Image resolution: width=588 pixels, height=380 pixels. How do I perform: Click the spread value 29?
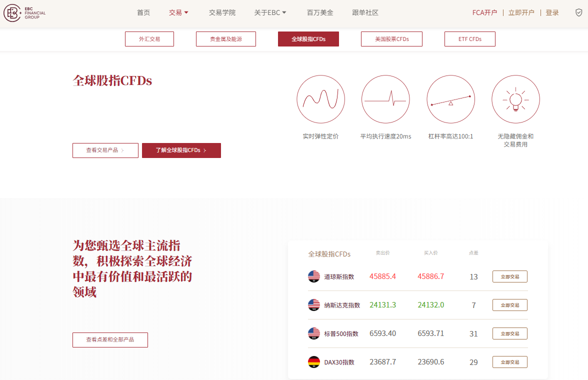tap(473, 362)
